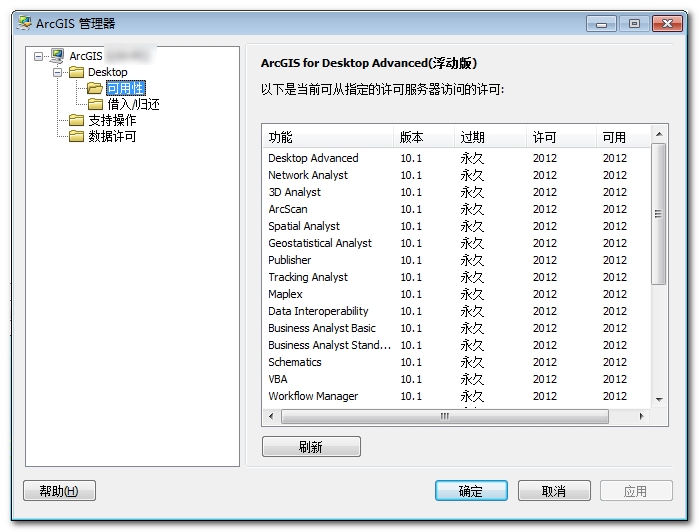Select the Workflow Manager row

pyautogui.click(x=456, y=396)
